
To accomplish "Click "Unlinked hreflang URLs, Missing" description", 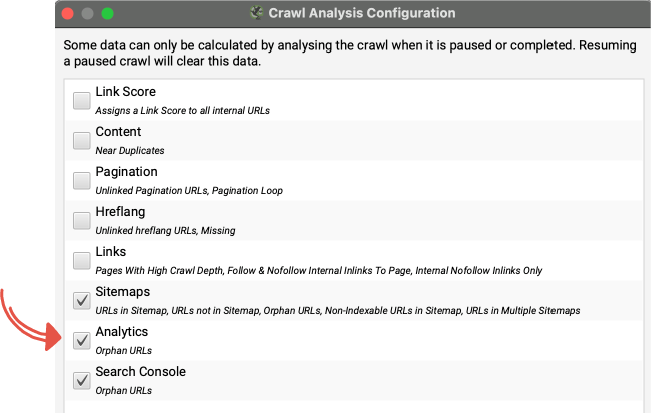I will point(165,230).
